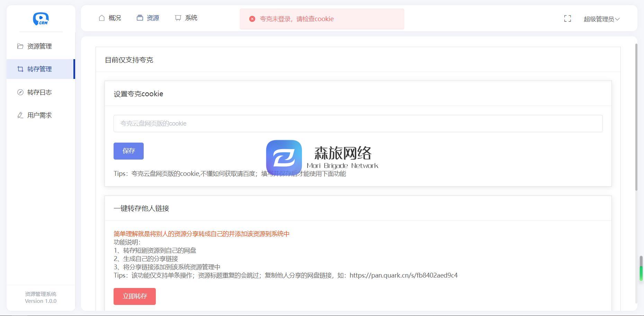
Task: Click the CRM logo icon
Action: 41,19
